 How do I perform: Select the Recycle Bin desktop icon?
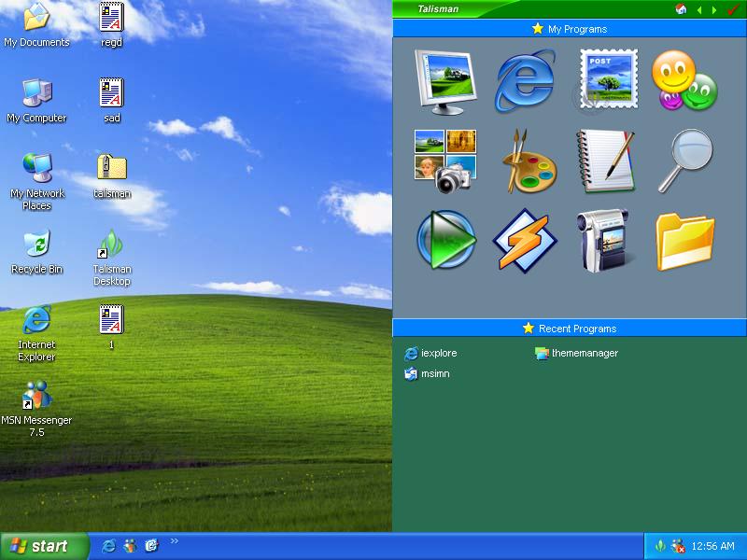coord(36,252)
